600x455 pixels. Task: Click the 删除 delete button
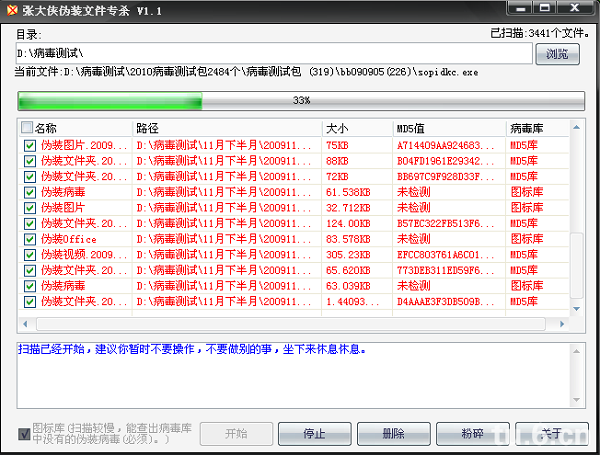pos(393,433)
